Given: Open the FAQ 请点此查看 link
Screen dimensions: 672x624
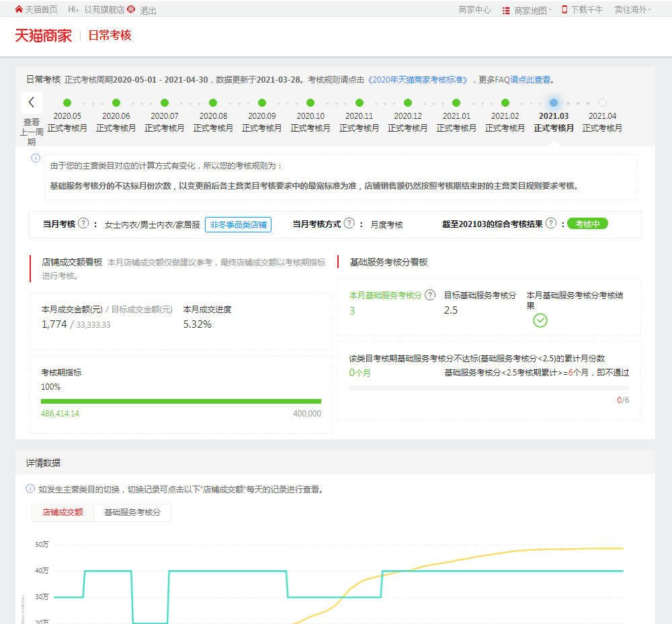Looking at the screenshot, I should pos(531,80).
